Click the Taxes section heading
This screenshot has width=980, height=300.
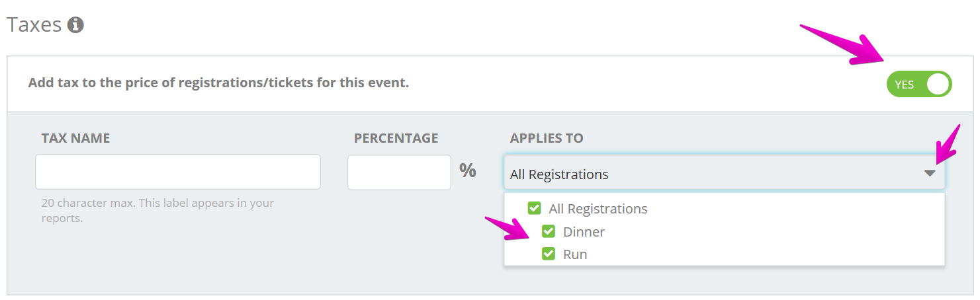click(34, 25)
